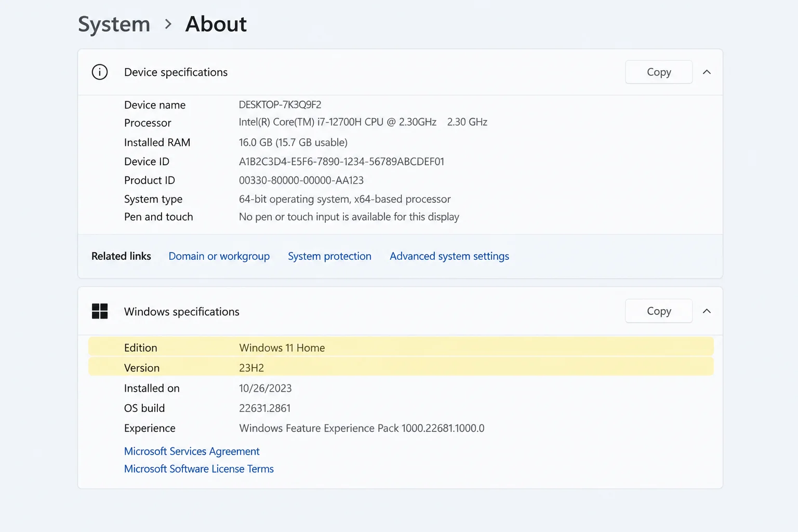Collapse the Device specifications section
Image resolution: width=798 pixels, height=532 pixels.
tap(707, 72)
